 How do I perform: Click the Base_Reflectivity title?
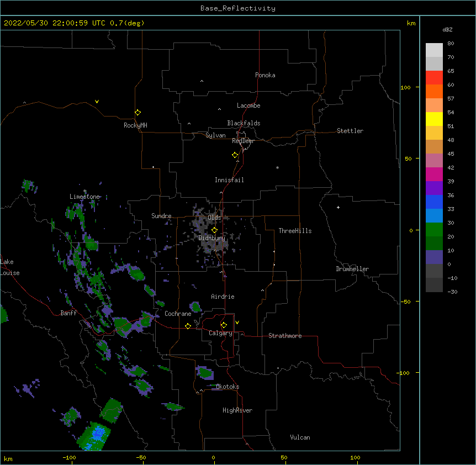(238, 8)
